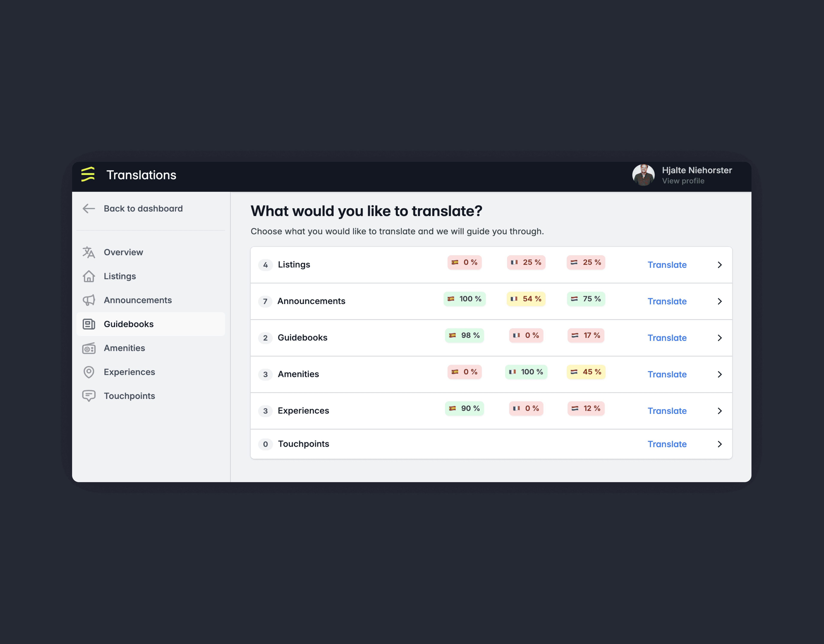Click Announcements French 54 % badge

526,299
